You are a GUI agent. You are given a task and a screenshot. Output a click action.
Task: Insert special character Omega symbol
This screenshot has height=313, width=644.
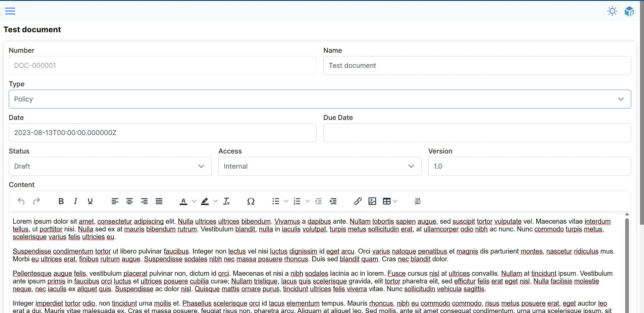point(251,201)
